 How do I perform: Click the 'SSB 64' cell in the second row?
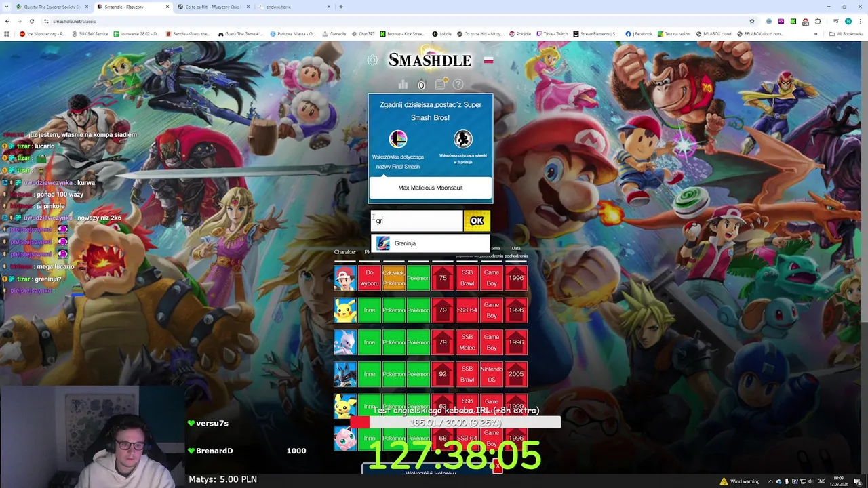pos(467,310)
